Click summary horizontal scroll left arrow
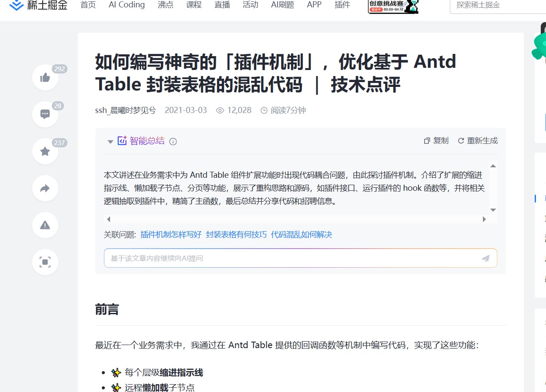 [108, 219]
